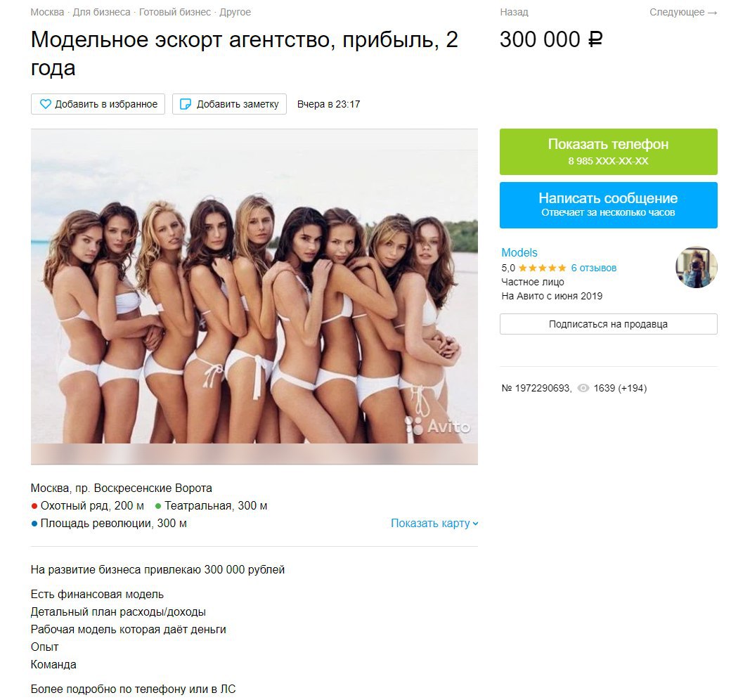This screenshot has width=731, height=700.
Task: Open the seller avatar photo
Action: coord(697,267)
